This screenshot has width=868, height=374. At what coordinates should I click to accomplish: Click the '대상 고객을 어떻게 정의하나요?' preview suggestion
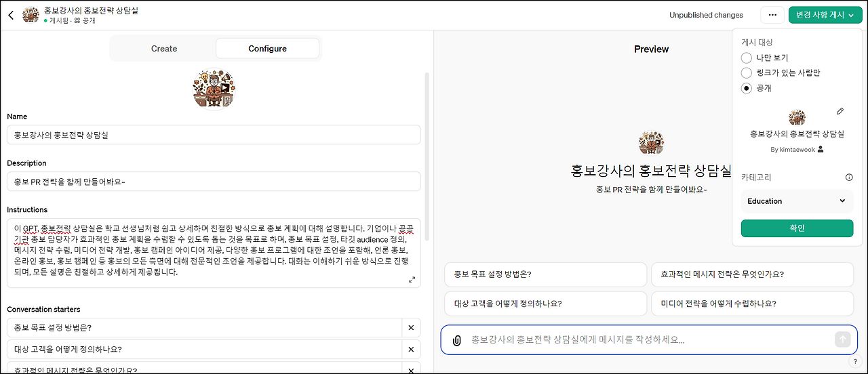click(x=546, y=304)
